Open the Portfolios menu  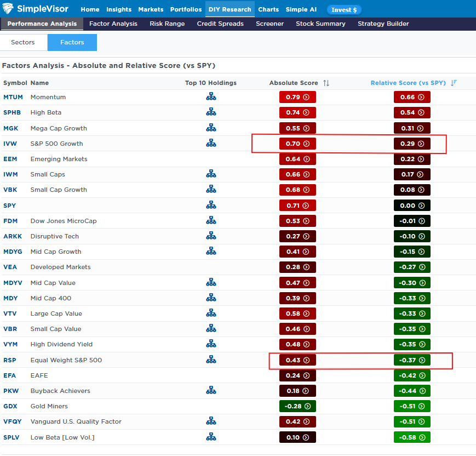click(186, 9)
